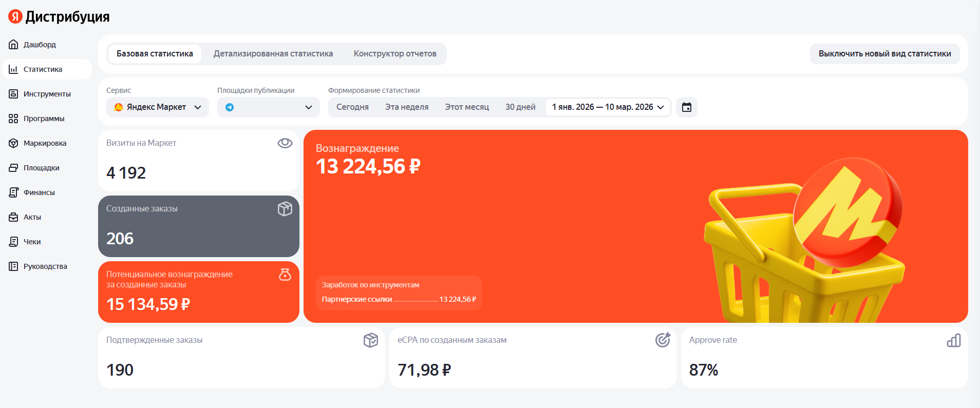Click the 190 confirmed orders value
The width and height of the screenshot is (980, 408).
(120, 370)
